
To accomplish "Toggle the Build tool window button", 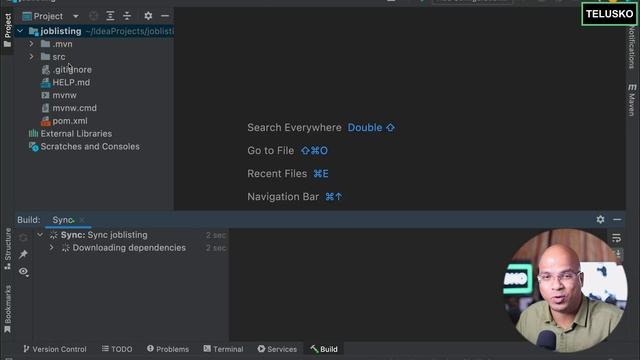I will pos(324,349).
